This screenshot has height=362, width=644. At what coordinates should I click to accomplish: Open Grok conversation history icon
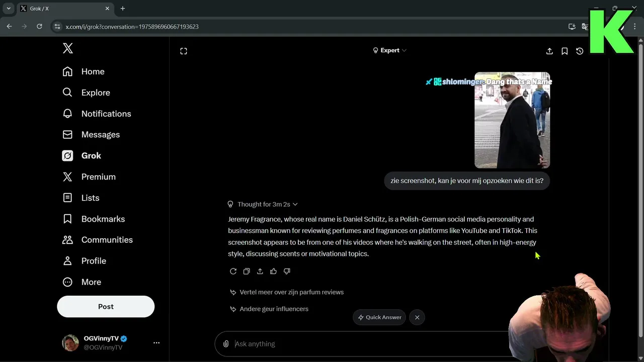pyautogui.click(x=580, y=51)
